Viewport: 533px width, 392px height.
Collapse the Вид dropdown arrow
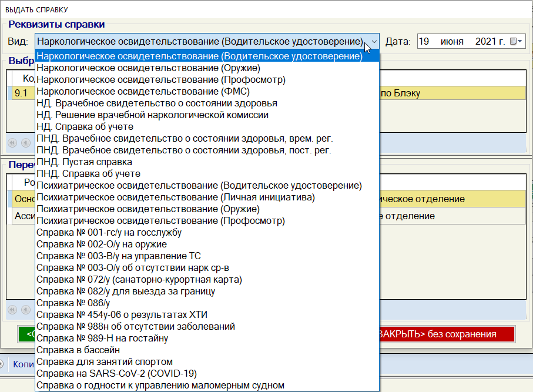click(374, 42)
